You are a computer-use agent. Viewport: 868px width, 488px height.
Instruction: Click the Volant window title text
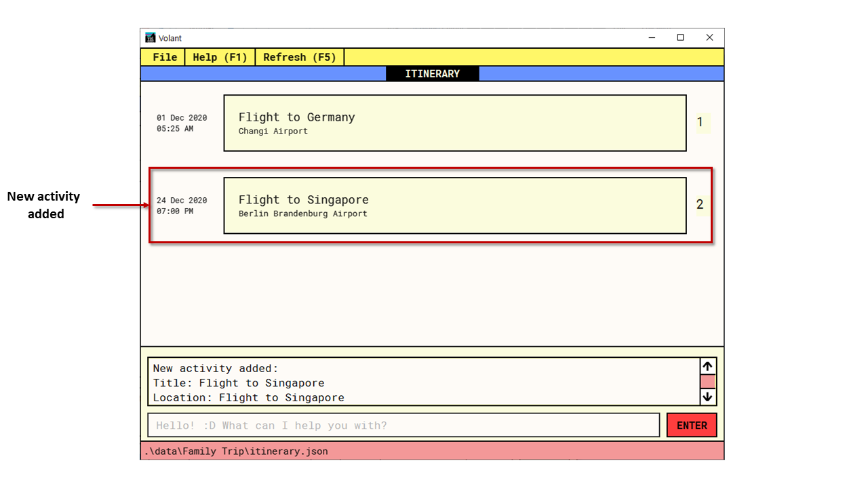(170, 39)
